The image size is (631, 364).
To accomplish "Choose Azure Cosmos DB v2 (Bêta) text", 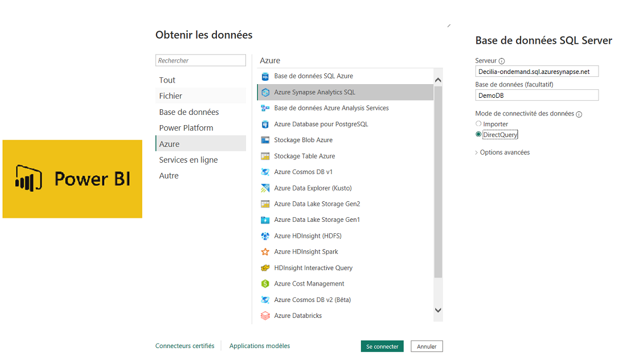I will [313, 300].
